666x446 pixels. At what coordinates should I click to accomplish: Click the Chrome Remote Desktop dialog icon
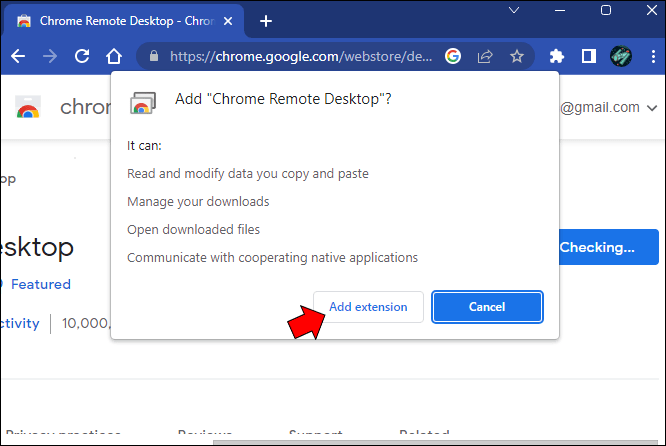tap(143, 103)
